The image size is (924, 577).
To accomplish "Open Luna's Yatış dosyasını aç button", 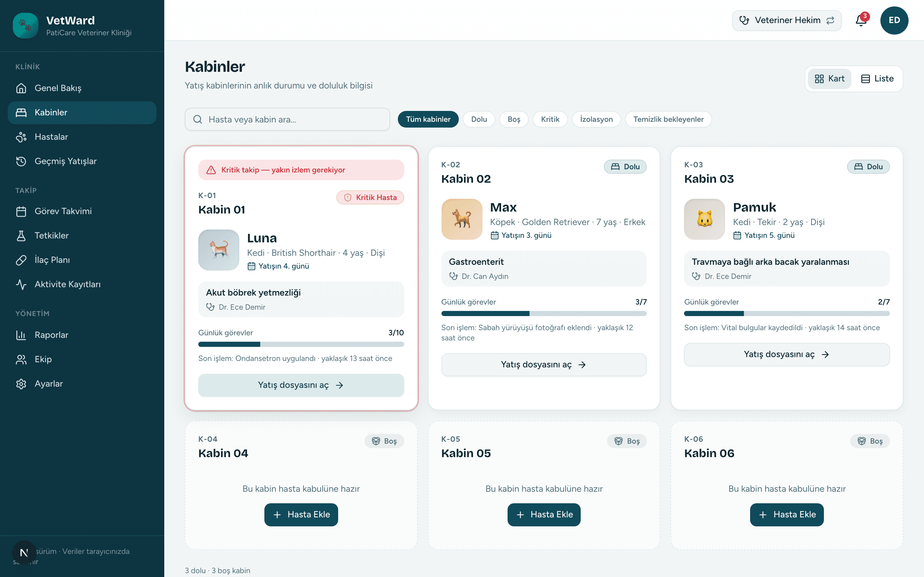I will 301,385.
